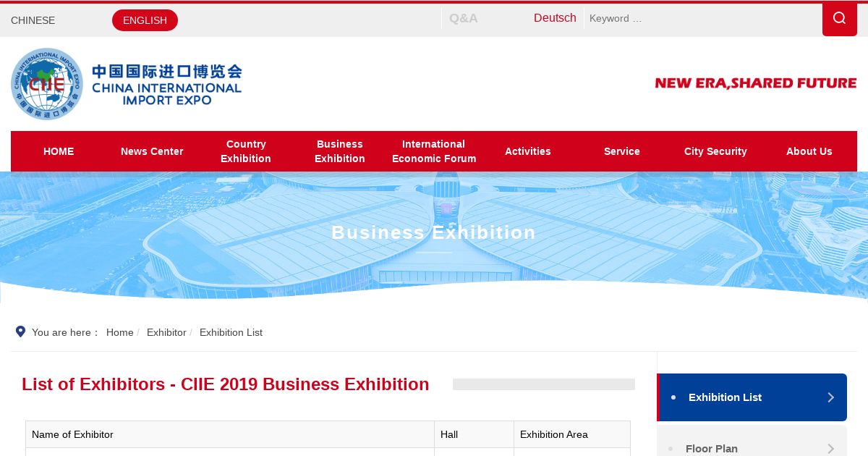Click the red search magnifier icon
Image resolution: width=868 pixels, height=456 pixels.
tap(839, 19)
